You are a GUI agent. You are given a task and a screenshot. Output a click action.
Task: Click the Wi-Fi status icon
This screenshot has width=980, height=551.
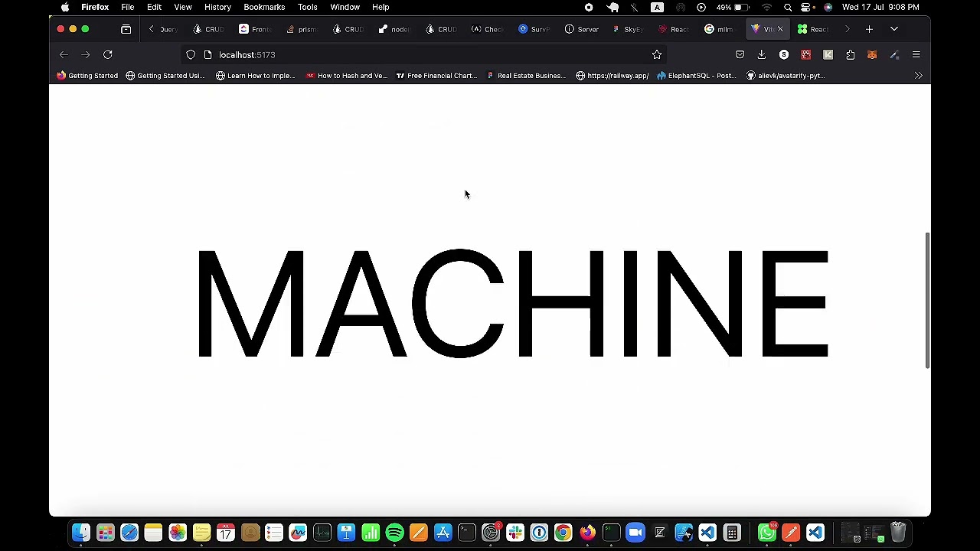tap(766, 7)
